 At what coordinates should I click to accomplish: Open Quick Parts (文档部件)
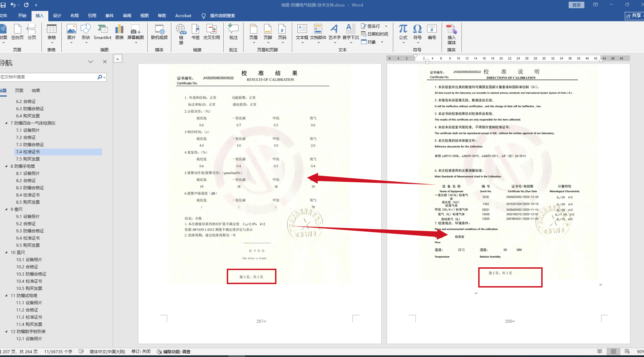[x=318, y=34]
